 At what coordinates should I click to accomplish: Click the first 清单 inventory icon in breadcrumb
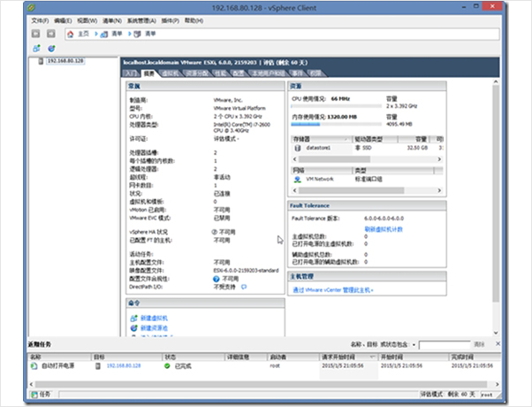(x=104, y=34)
